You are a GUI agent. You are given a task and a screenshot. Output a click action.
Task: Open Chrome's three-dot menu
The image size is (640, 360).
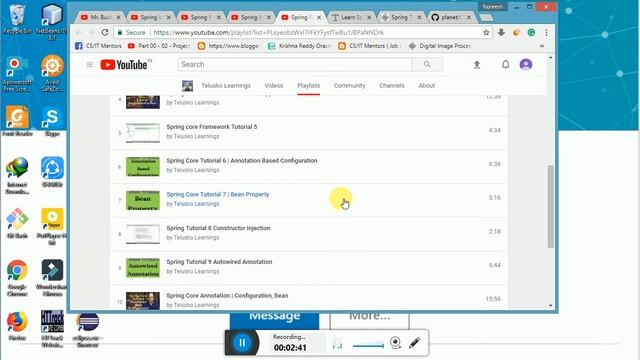pos(546,32)
